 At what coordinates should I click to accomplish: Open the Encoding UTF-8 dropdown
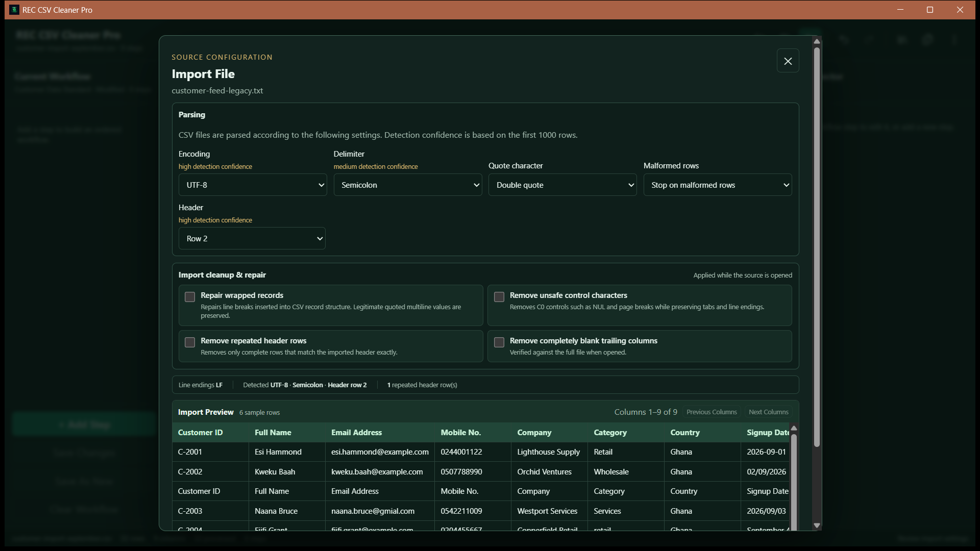click(x=253, y=185)
